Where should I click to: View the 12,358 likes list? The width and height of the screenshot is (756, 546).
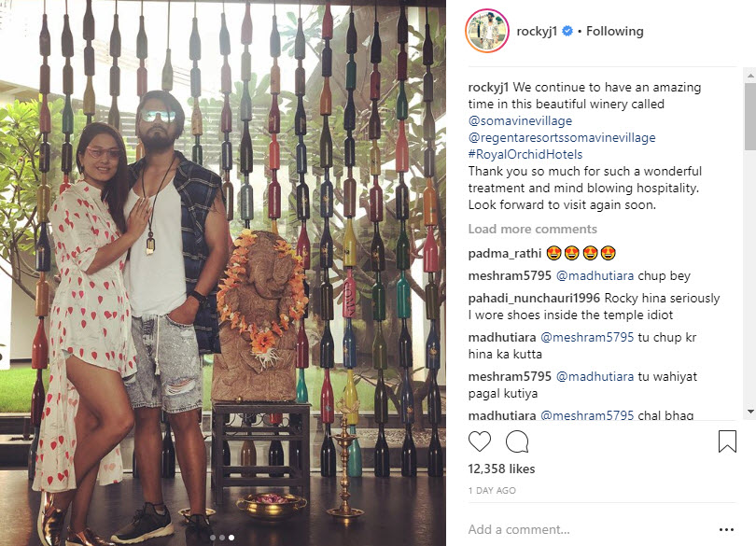click(501, 469)
